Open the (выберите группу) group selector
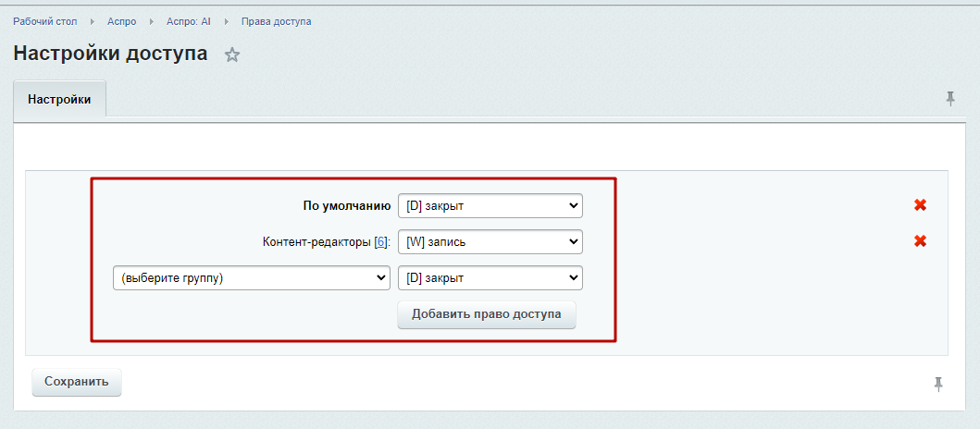This screenshot has height=429, width=980. click(252, 278)
